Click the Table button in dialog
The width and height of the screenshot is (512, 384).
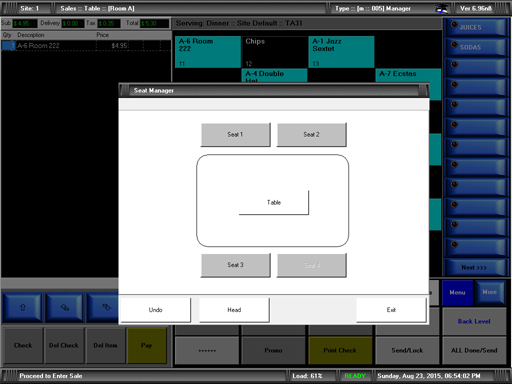pos(274,202)
